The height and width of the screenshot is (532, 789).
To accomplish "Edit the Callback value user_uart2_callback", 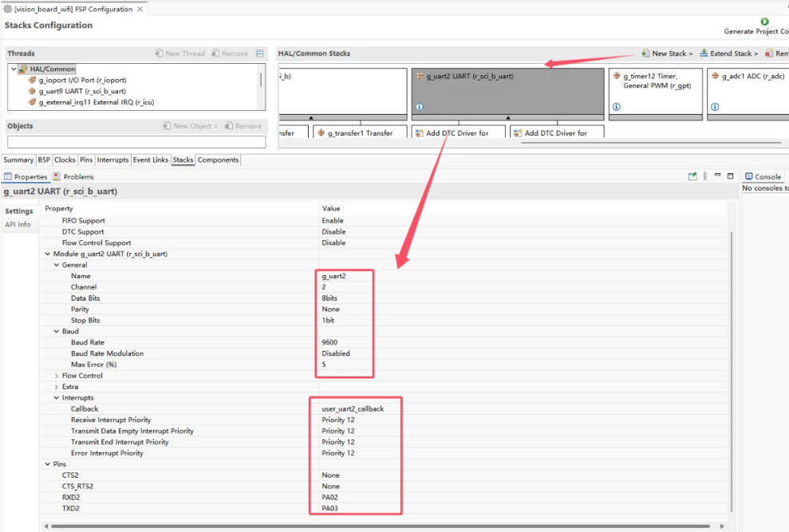I will pyautogui.click(x=353, y=408).
